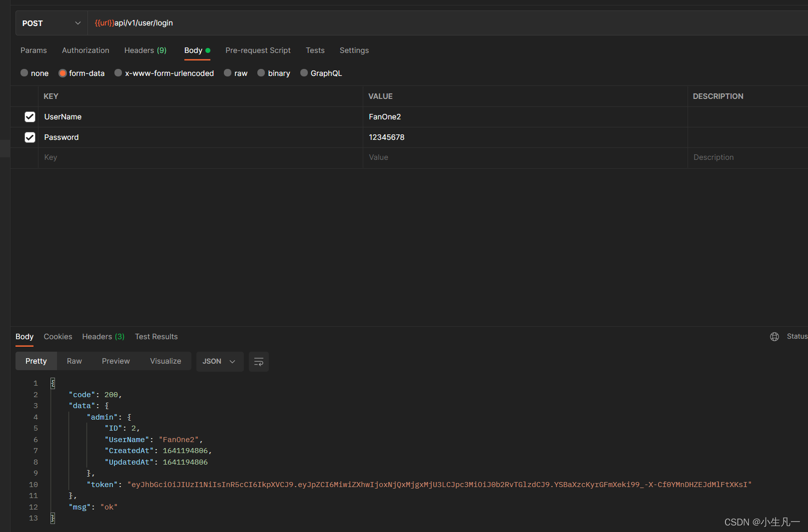The height and width of the screenshot is (532, 808).
Task: Open the Params tab
Action: tap(33, 50)
